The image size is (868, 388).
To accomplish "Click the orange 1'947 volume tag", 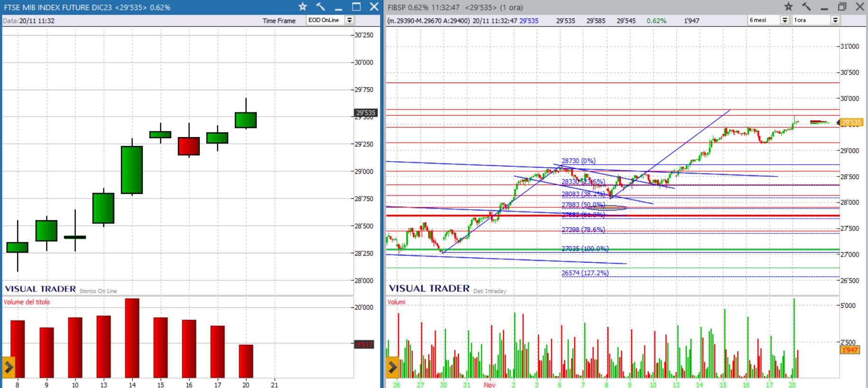I will pos(849,350).
